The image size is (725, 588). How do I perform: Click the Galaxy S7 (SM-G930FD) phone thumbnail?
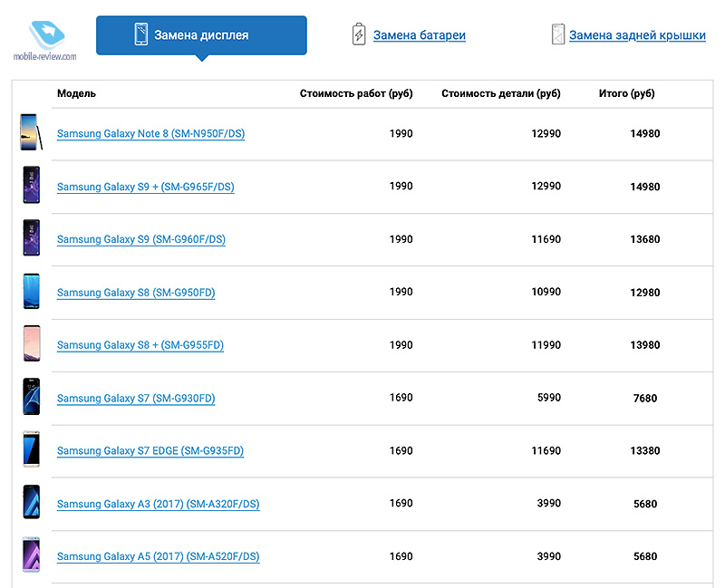click(x=32, y=397)
